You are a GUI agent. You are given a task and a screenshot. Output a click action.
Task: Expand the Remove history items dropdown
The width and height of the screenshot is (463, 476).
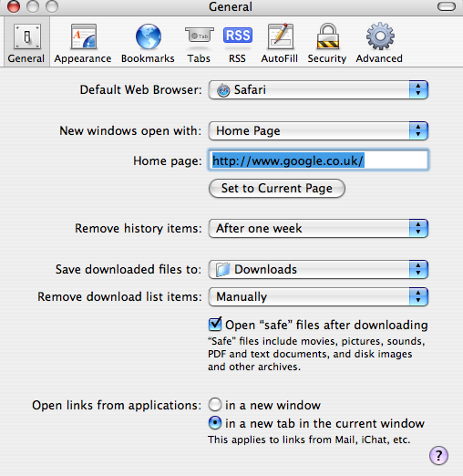pos(318,229)
